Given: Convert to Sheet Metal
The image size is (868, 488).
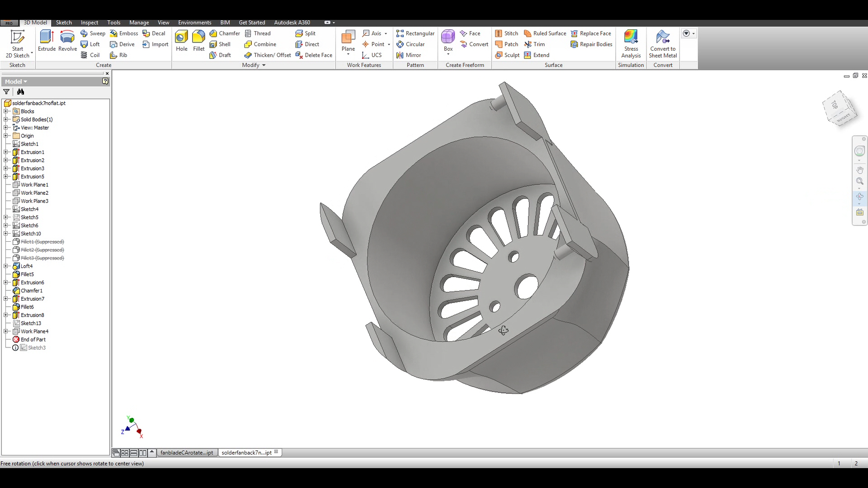Looking at the screenshot, I should click(663, 44).
